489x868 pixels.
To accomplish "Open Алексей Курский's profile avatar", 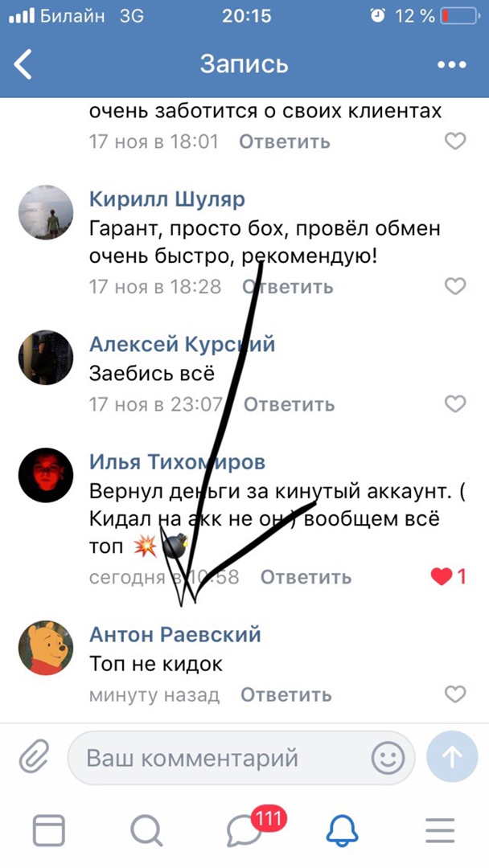I will (x=46, y=358).
